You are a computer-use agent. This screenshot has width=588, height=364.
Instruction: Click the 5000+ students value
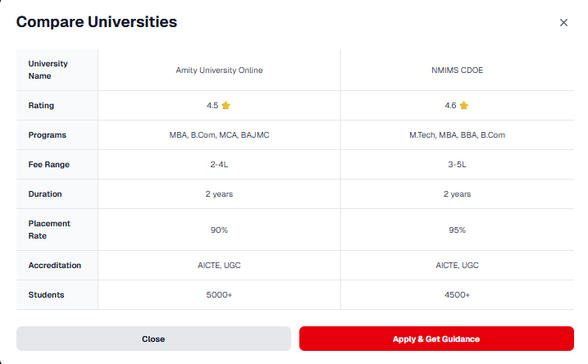coord(219,294)
